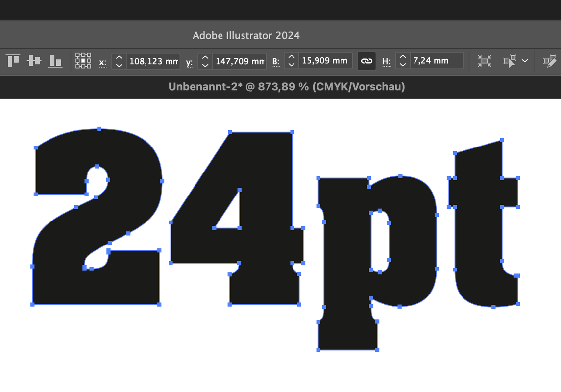The width and height of the screenshot is (561, 392).
Task: Click the isolate selected object icon
Action: [x=485, y=61]
